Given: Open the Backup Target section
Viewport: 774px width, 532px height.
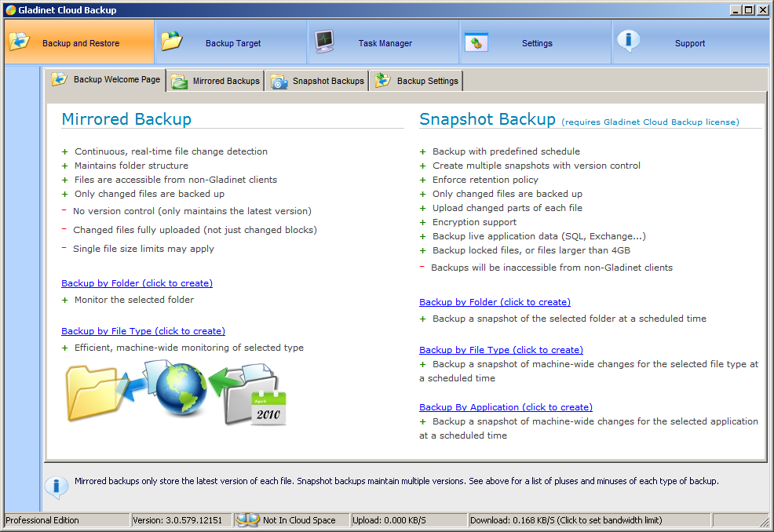Looking at the screenshot, I should [232, 42].
